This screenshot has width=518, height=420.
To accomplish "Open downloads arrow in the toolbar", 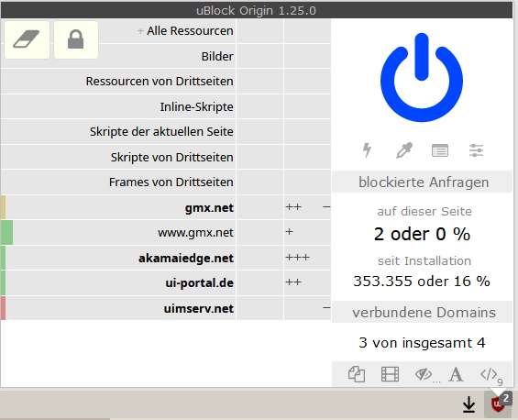I will pyautogui.click(x=468, y=404).
